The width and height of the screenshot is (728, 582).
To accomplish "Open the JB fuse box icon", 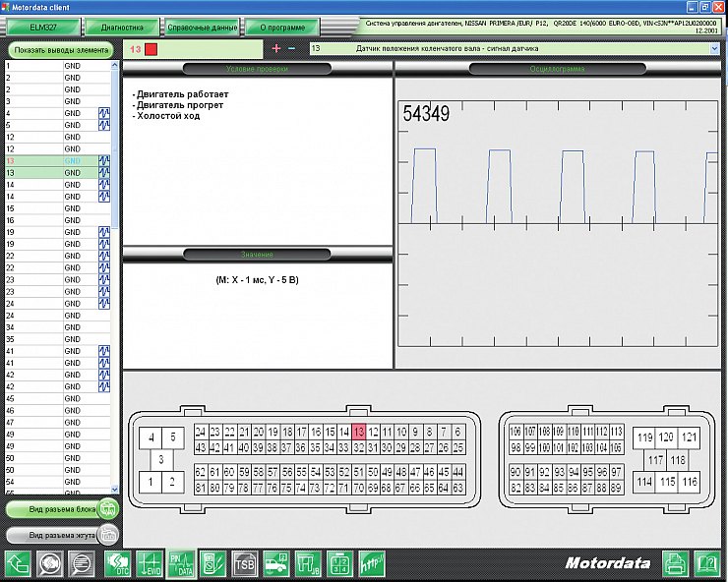I will coord(308,564).
